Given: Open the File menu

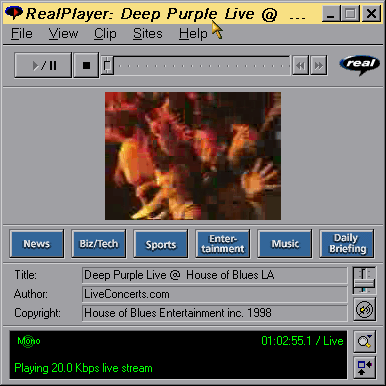Looking at the screenshot, I should coord(22,34).
